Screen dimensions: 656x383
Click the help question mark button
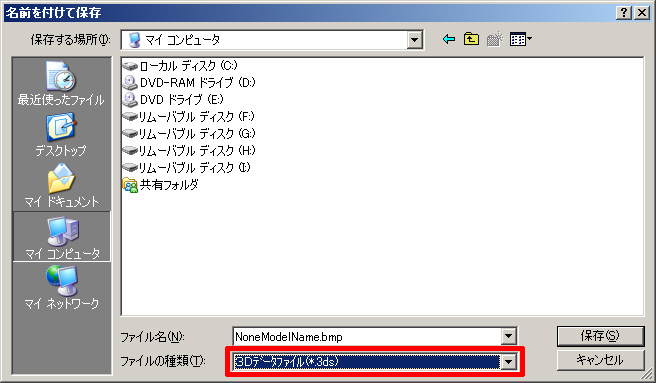(x=623, y=13)
